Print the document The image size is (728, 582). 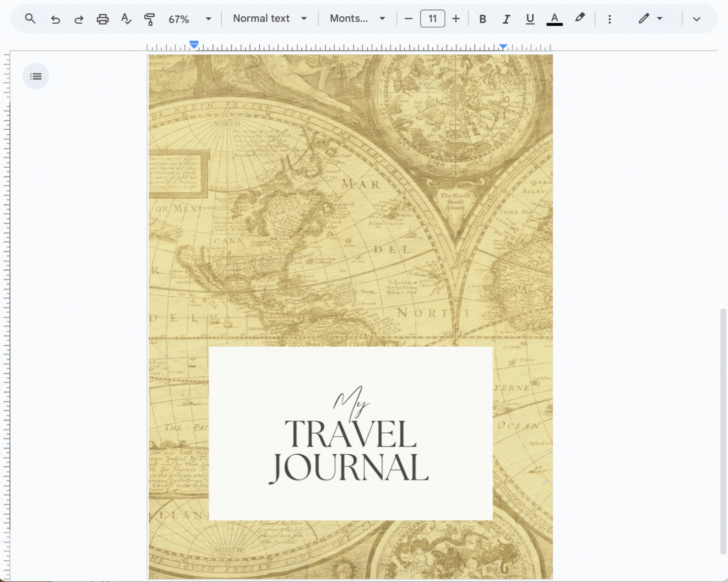[103, 19]
